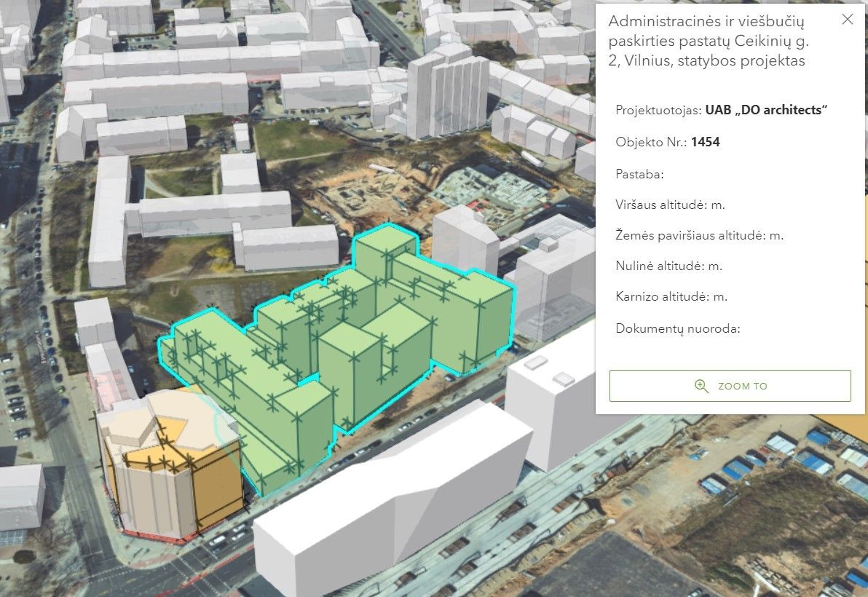Screen dimensions: 868x597
Task: Click the Žemės paviršiaus altitudė row
Action: [699, 235]
